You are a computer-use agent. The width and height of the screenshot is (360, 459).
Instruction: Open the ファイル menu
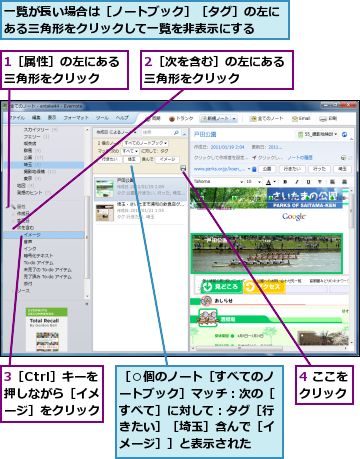click(x=16, y=118)
